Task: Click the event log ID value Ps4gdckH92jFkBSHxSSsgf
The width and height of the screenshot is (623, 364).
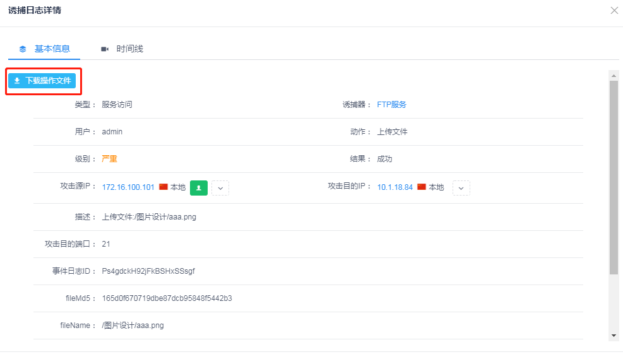Action: click(148, 271)
